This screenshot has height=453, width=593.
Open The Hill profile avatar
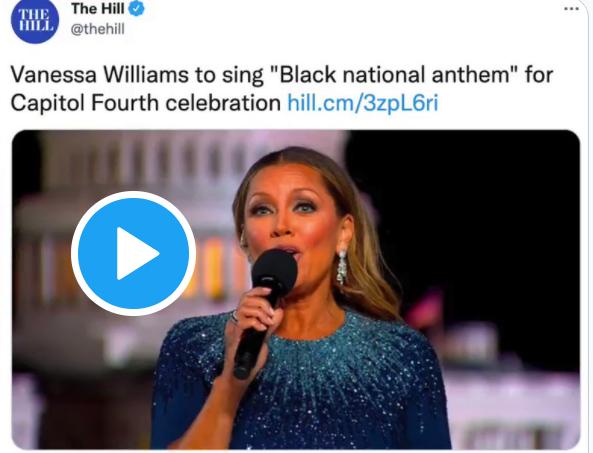(34, 22)
